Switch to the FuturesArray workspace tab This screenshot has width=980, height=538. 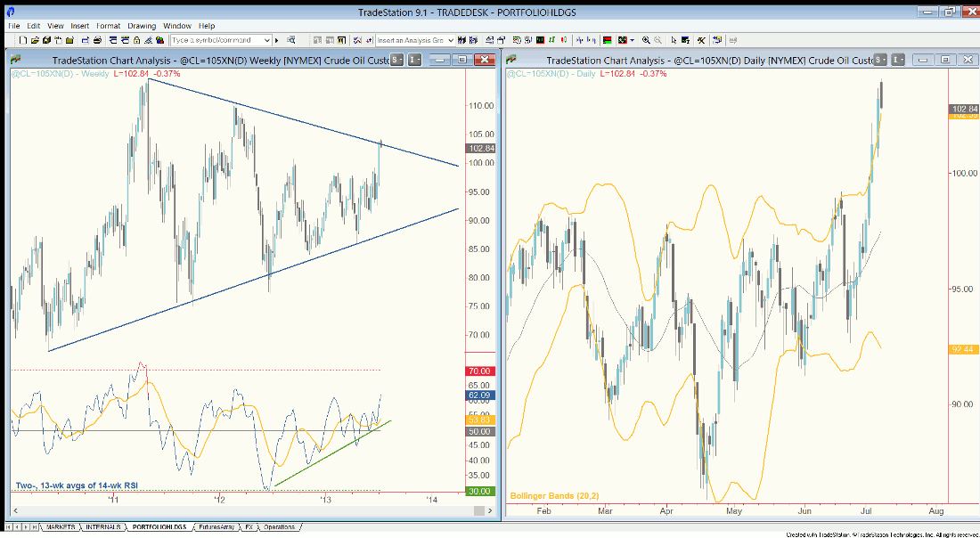(217, 527)
